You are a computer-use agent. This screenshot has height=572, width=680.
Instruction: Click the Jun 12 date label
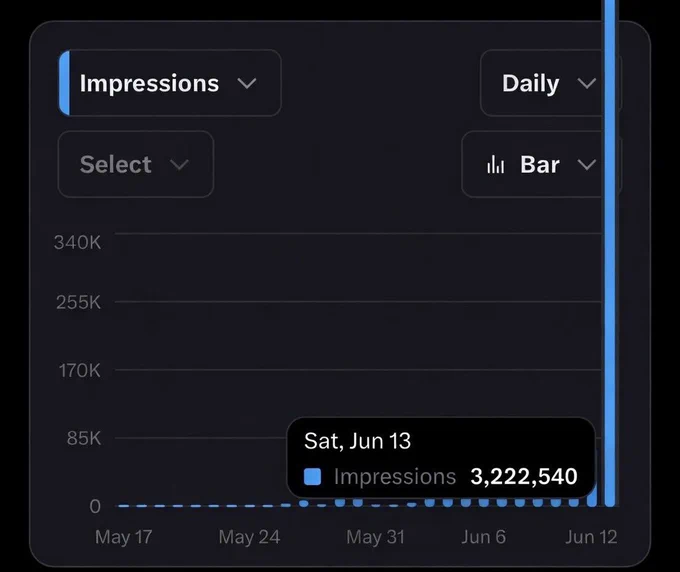591,537
